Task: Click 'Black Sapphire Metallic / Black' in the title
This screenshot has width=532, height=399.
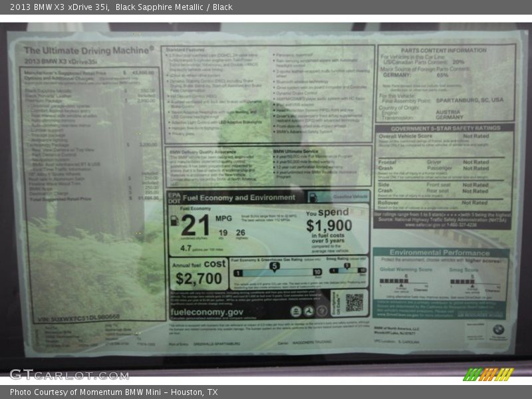Action: click(x=174, y=7)
